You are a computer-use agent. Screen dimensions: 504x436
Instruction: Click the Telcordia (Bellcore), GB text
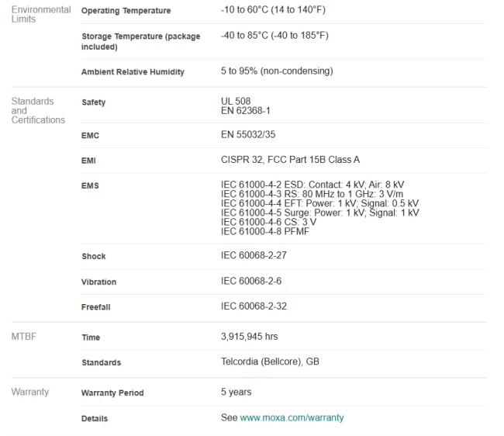click(270, 362)
